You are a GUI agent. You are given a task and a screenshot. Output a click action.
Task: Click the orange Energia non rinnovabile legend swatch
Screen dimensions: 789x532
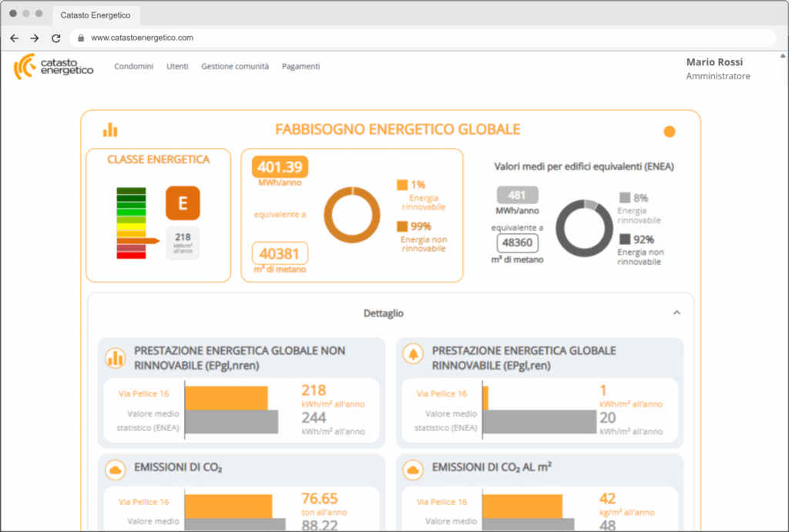(x=402, y=226)
